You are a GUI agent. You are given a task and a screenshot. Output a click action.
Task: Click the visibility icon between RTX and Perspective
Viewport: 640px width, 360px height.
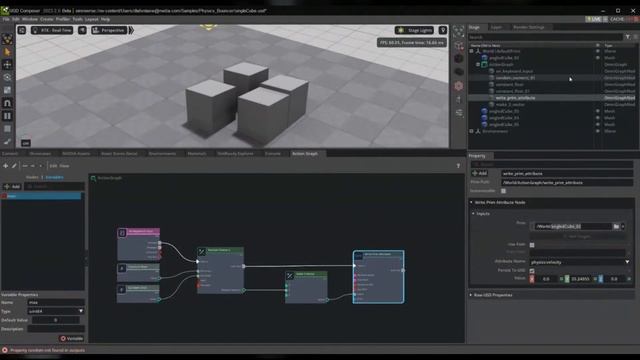(82, 30)
